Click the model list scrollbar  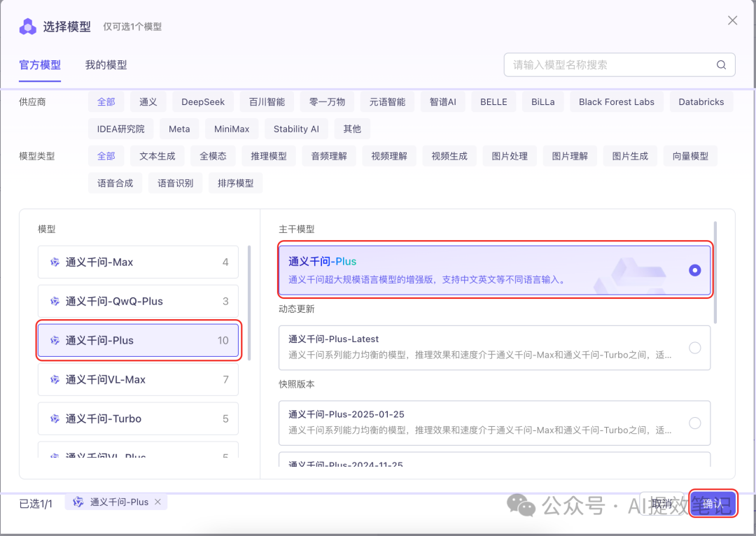[x=248, y=303]
